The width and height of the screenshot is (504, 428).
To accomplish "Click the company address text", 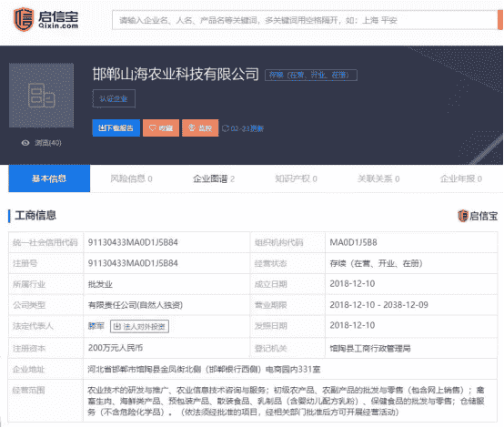I will click(204, 369).
